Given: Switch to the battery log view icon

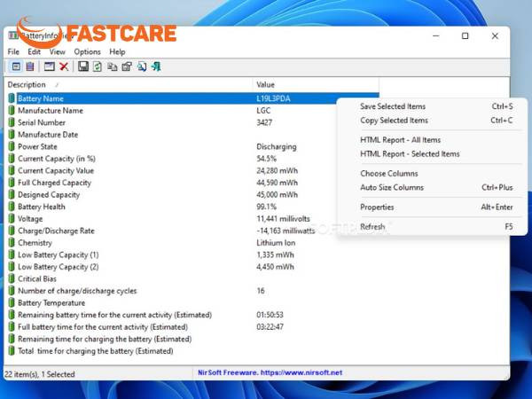Looking at the screenshot, I should tap(30, 66).
